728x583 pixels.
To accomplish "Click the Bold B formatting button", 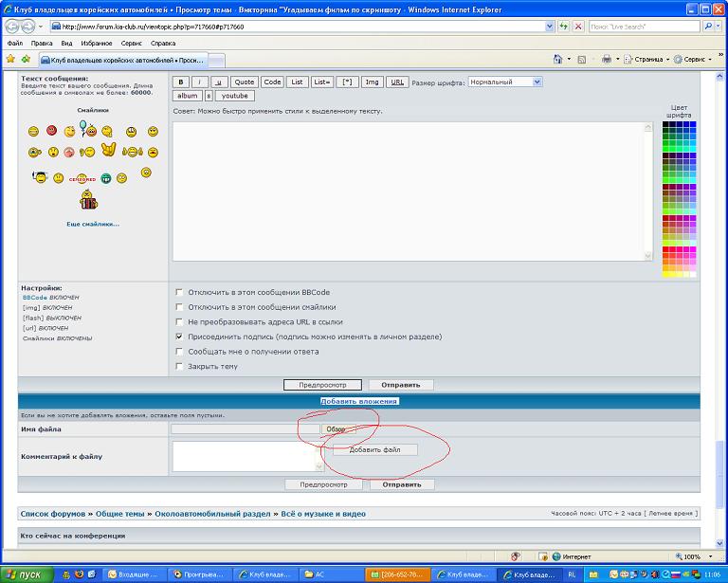I will (x=181, y=82).
